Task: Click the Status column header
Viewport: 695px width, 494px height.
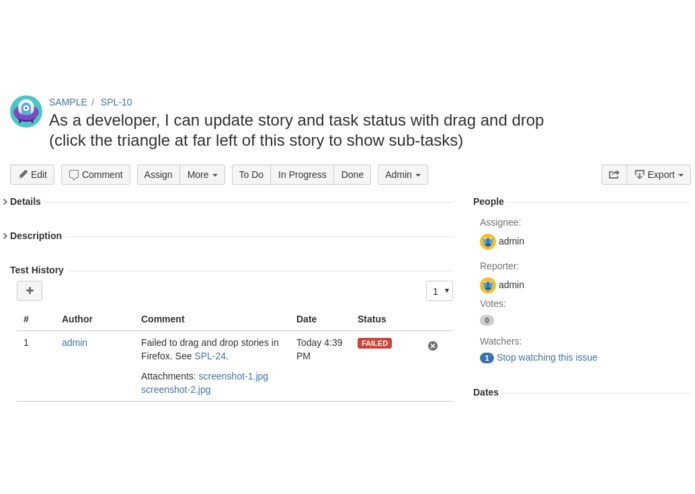Action: 372,319
